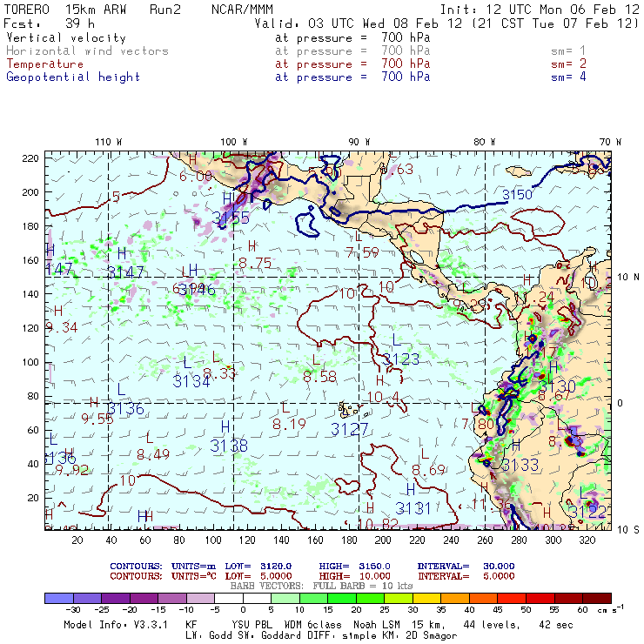Select the blue '3134' low height value
Screen dimensions: 644x644
click(x=191, y=381)
